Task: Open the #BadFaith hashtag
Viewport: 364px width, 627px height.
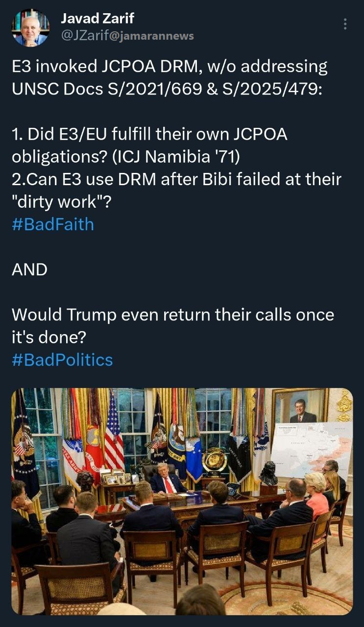Action: coord(52,224)
